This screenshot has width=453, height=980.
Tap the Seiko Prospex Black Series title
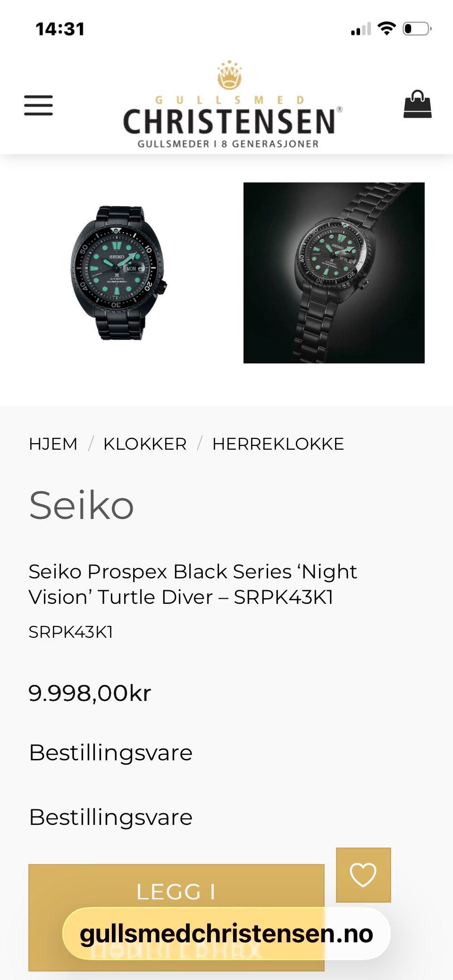193,584
